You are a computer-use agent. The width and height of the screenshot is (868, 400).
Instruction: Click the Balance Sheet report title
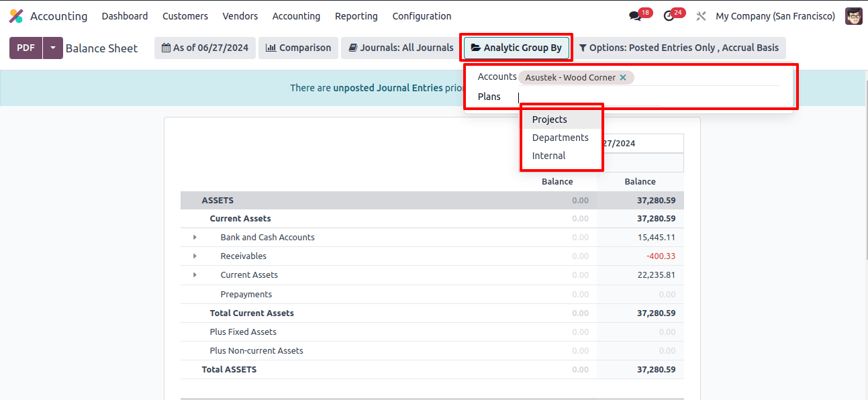tap(101, 48)
